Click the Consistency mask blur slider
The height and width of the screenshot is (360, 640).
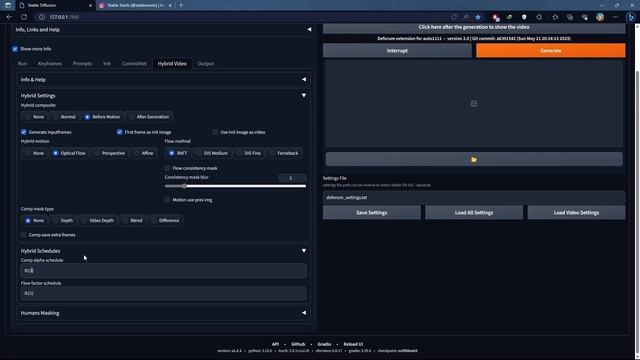pos(235,186)
